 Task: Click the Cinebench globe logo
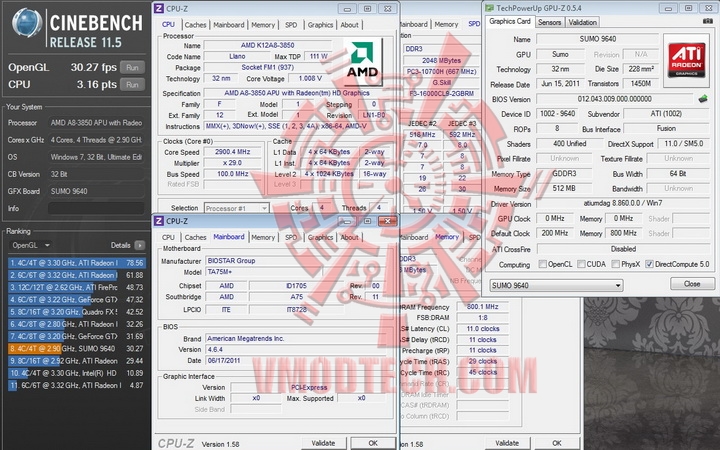27,23
